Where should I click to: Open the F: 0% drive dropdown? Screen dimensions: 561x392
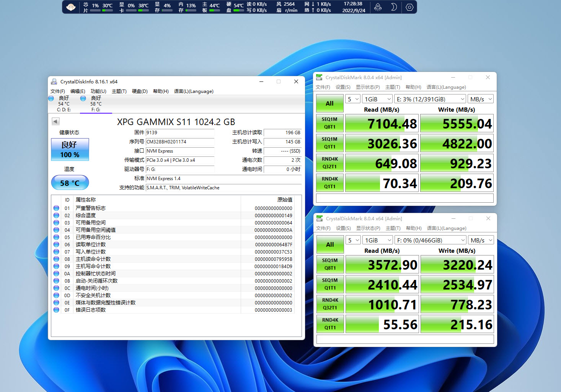point(431,240)
